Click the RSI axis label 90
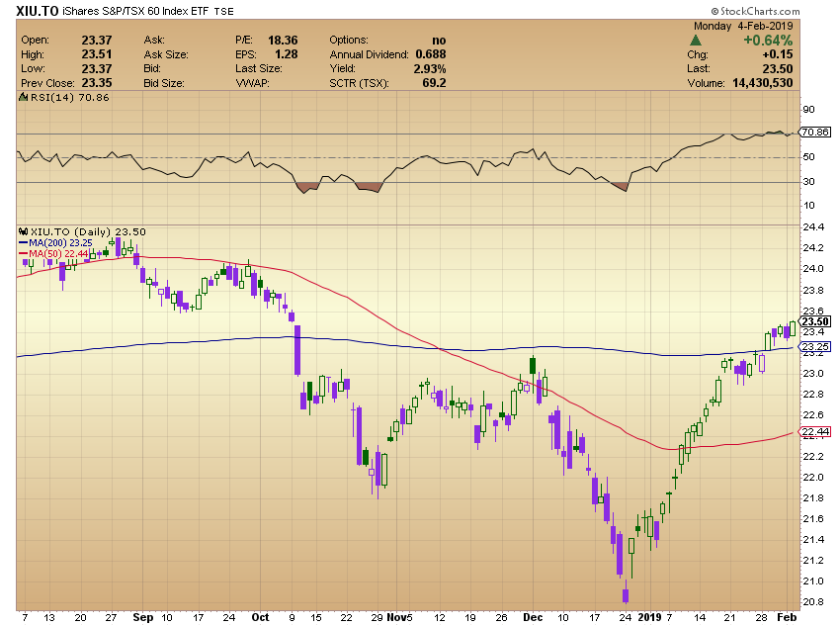Screen dimensions: 840x626 [808, 110]
